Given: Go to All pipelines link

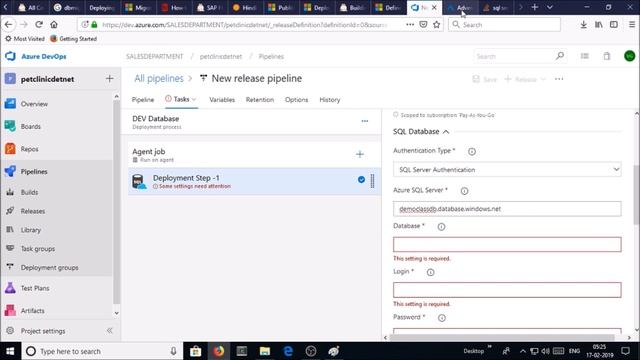Looking at the screenshot, I should 159,78.
